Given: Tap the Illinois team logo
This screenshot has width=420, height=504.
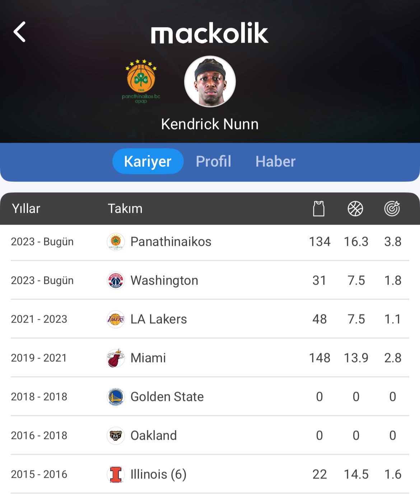Looking at the screenshot, I should click(116, 475).
